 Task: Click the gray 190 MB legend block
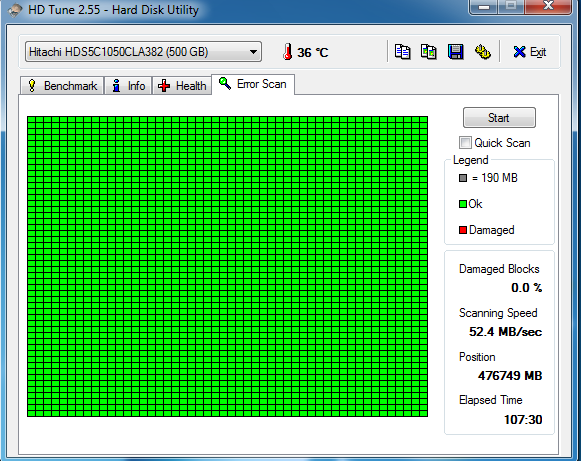463,178
